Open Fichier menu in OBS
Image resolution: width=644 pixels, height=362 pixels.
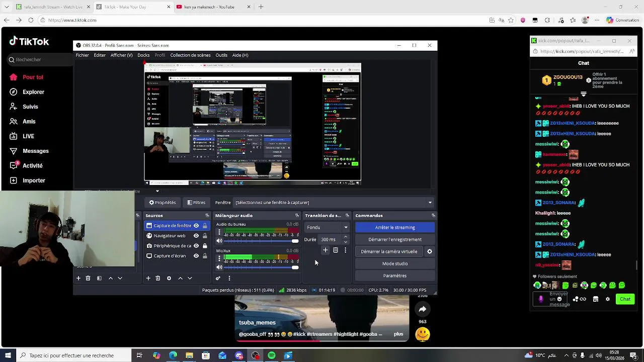[82, 55]
